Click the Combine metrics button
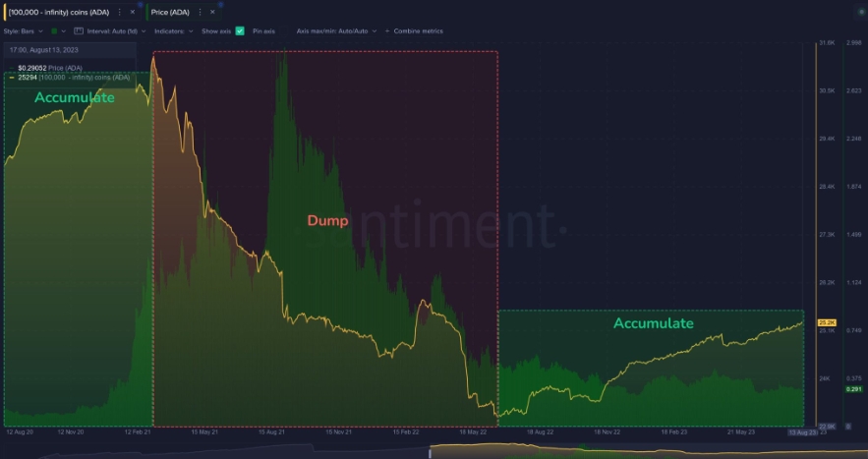This screenshot has height=459, width=868. coord(414,31)
